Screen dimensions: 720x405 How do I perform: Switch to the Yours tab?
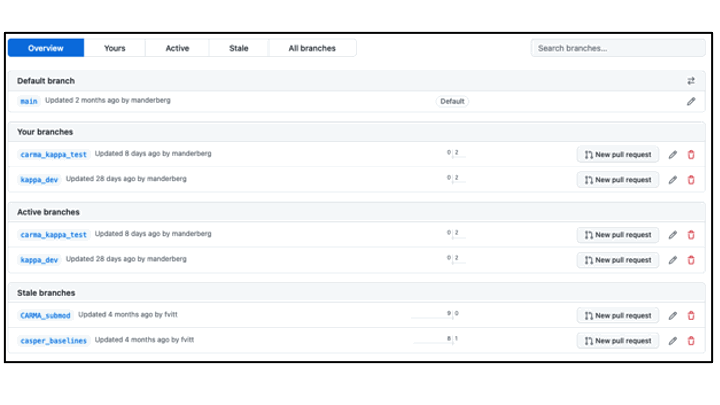pyautogui.click(x=115, y=48)
